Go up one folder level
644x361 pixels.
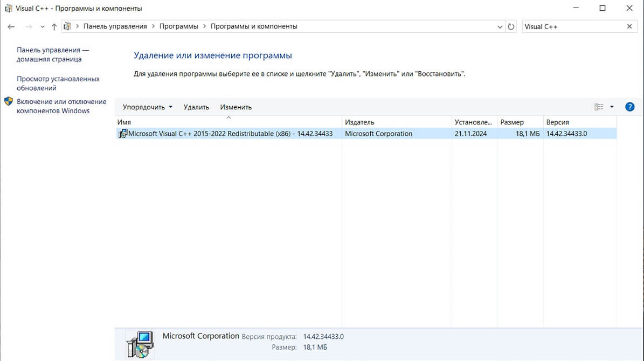coord(54,27)
